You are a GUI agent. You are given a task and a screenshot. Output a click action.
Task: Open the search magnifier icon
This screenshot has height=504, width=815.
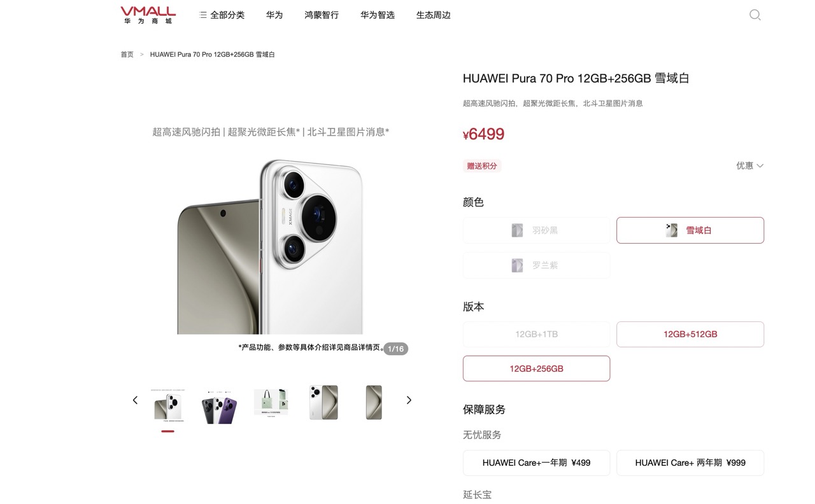coord(755,15)
